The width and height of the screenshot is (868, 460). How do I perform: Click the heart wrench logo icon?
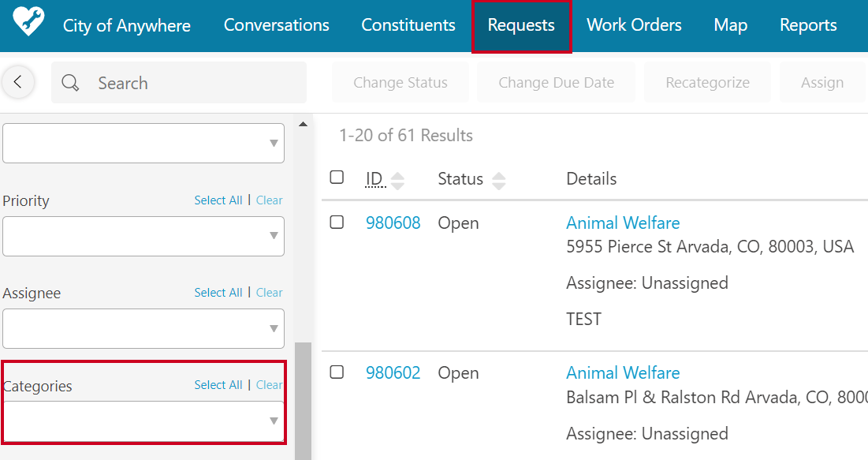[28, 22]
